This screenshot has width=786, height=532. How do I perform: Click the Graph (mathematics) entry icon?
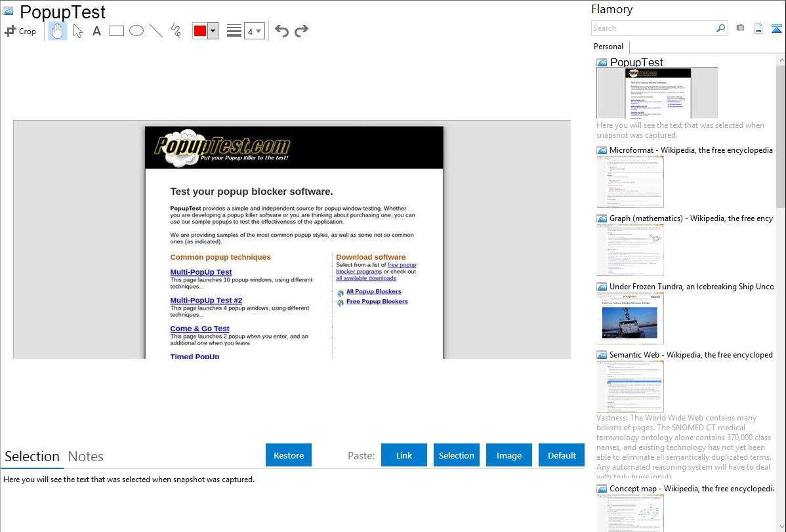tap(602, 218)
